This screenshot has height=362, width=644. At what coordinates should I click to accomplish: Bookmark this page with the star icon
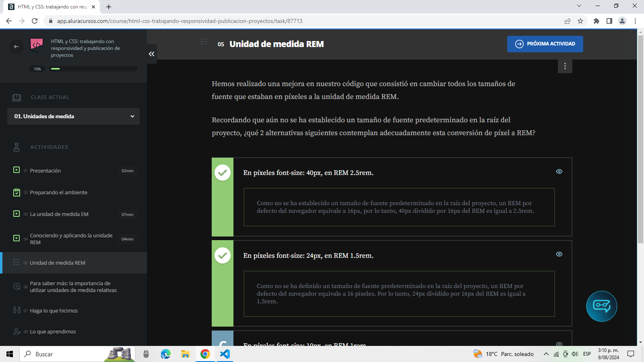coord(580,21)
